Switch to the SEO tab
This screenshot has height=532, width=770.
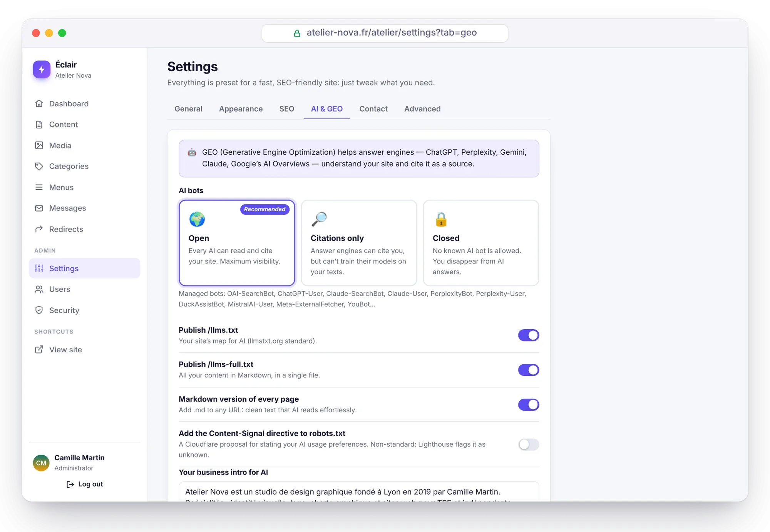[x=286, y=109]
